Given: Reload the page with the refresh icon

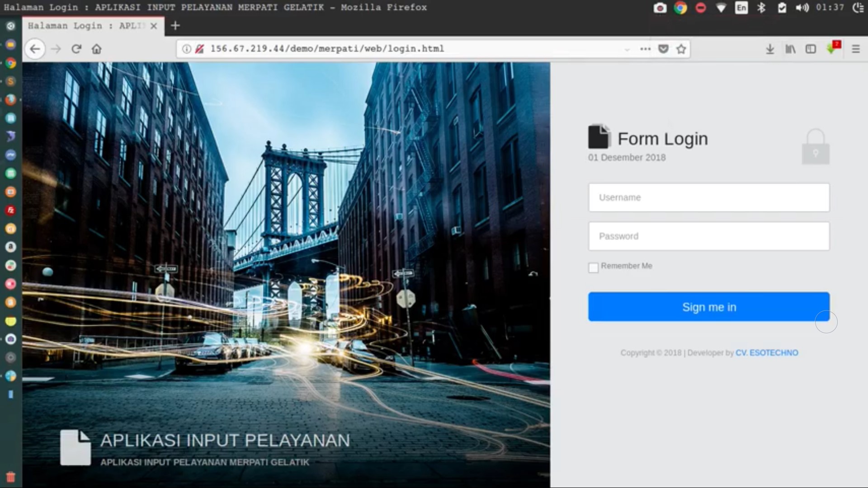Looking at the screenshot, I should [76, 49].
